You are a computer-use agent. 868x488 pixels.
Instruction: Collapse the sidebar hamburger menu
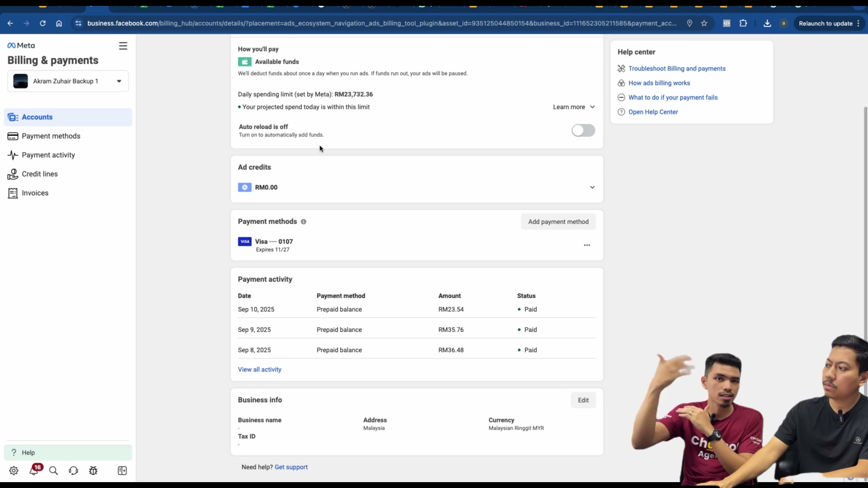click(123, 46)
